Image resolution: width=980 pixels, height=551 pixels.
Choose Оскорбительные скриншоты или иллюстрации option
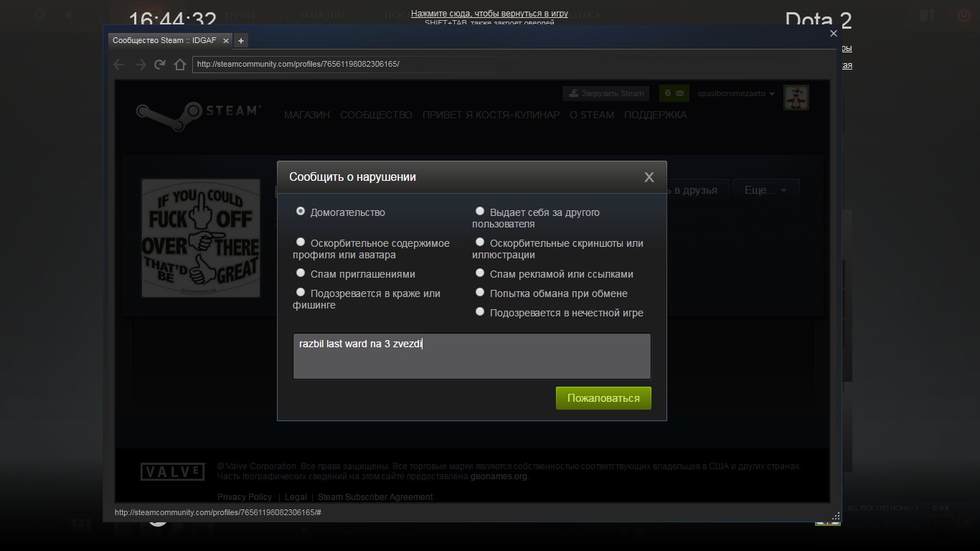tap(480, 242)
